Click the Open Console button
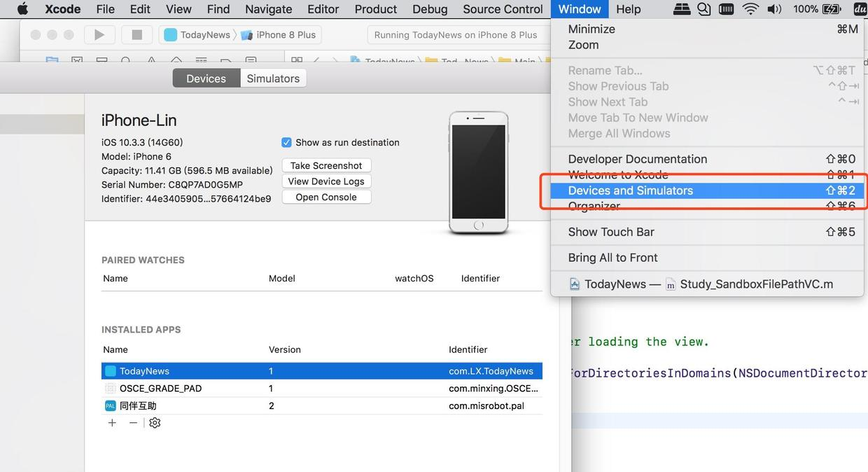Screen dimensions: 868x472 tap(326, 197)
